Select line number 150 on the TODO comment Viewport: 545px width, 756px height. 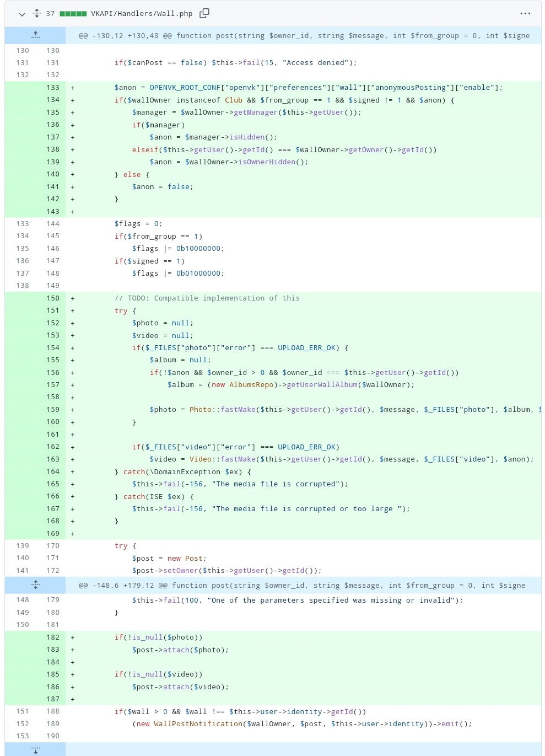[53, 298]
